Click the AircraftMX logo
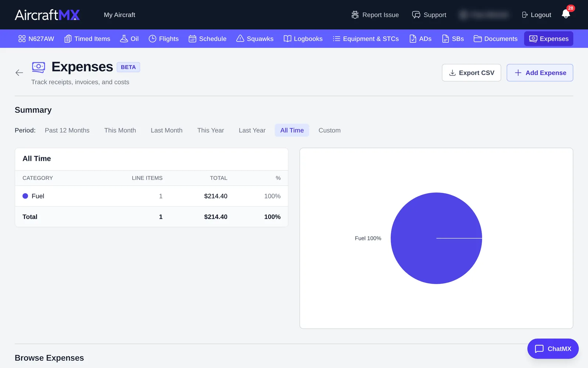The width and height of the screenshot is (588, 368). 47,15
